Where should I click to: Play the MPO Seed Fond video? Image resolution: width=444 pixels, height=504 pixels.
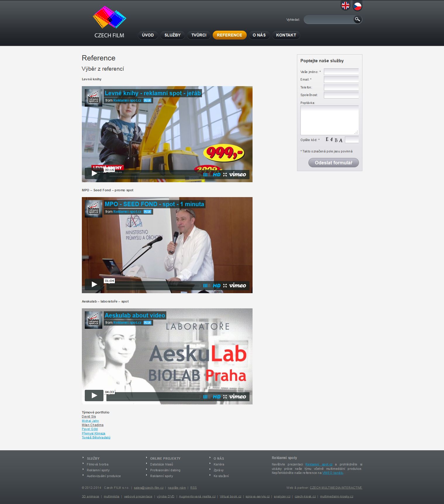(94, 284)
